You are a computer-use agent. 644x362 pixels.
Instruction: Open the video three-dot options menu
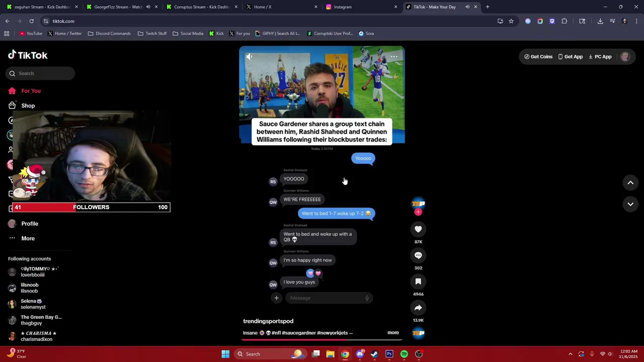394,57
